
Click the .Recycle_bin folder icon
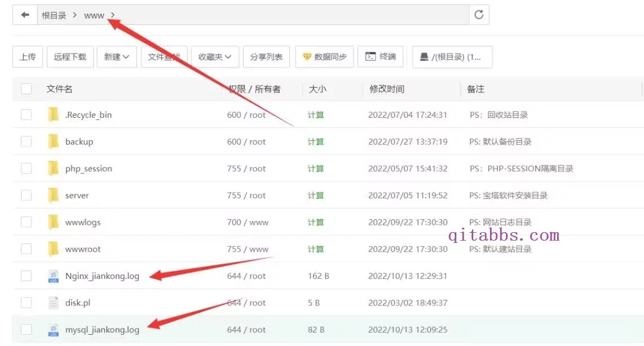[53, 114]
